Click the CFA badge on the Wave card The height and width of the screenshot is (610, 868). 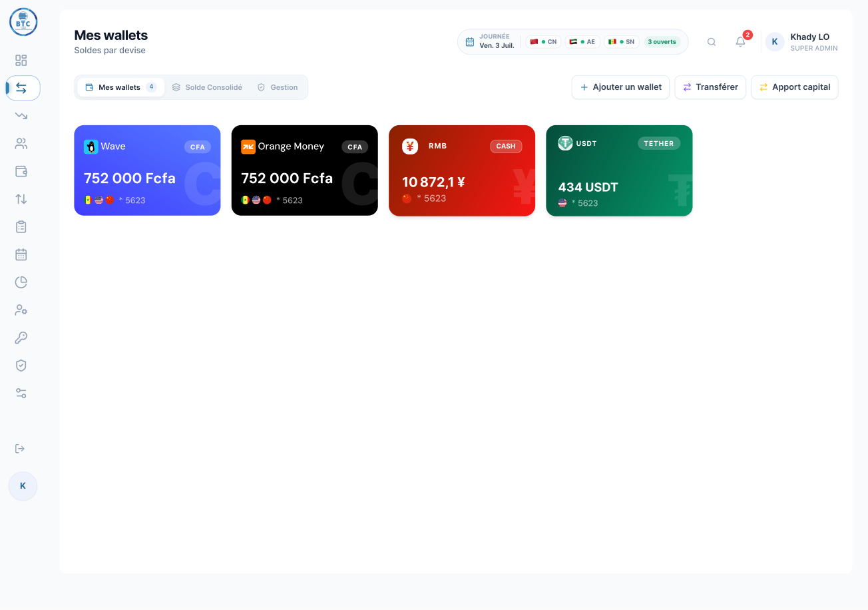tap(198, 147)
